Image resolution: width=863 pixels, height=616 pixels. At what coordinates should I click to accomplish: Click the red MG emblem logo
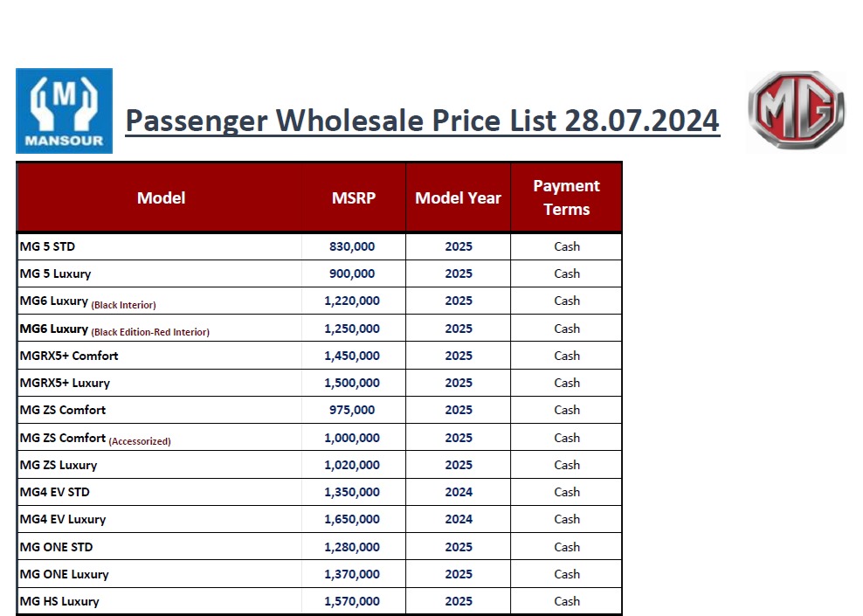point(796,111)
